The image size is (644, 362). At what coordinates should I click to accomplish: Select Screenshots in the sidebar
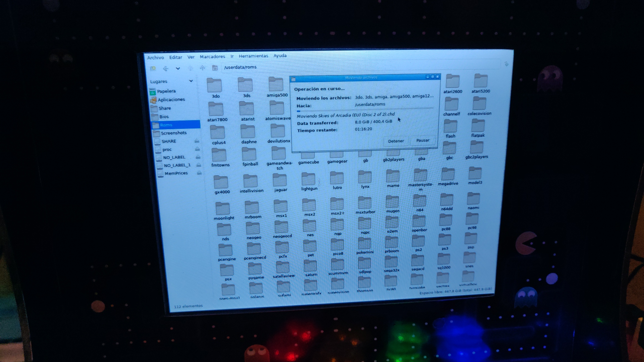coord(173,133)
